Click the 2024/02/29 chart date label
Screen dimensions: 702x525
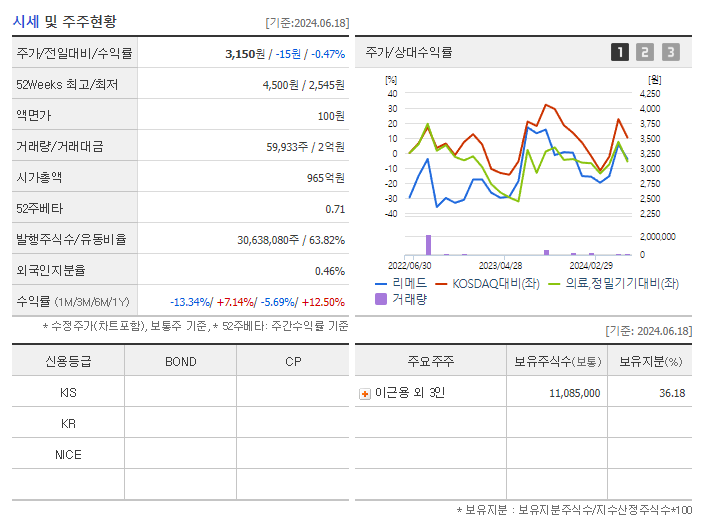(x=591, y=266)
